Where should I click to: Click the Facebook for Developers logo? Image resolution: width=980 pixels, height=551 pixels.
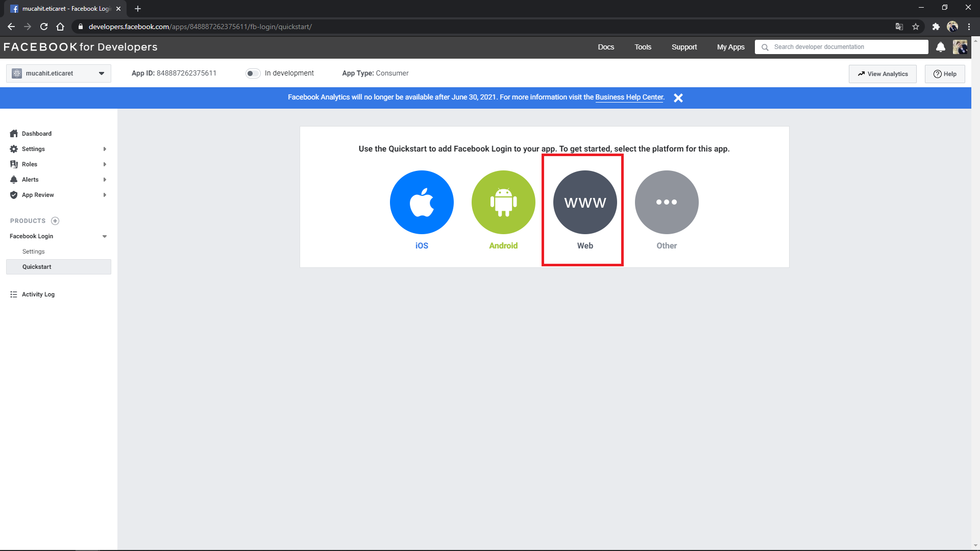(81, 47)
